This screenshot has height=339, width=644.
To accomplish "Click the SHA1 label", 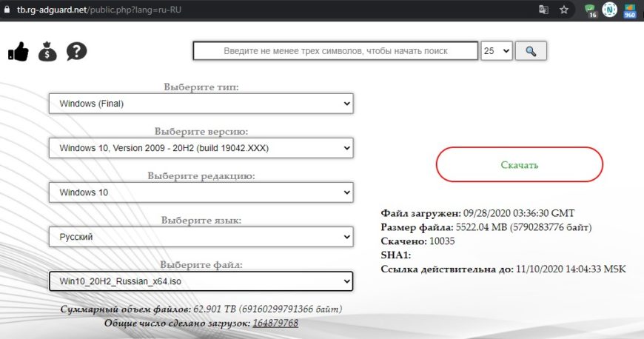I will [396, 255].
